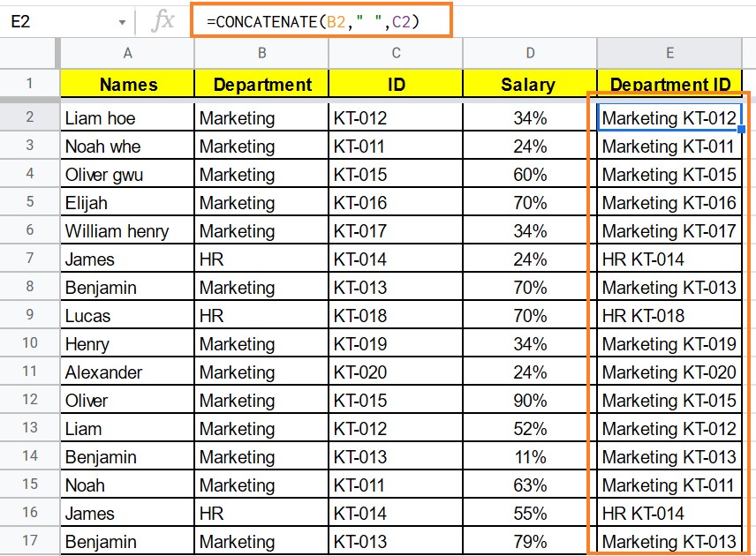
Task: Click the yellow Names header cell
Action: click(127, 85)
